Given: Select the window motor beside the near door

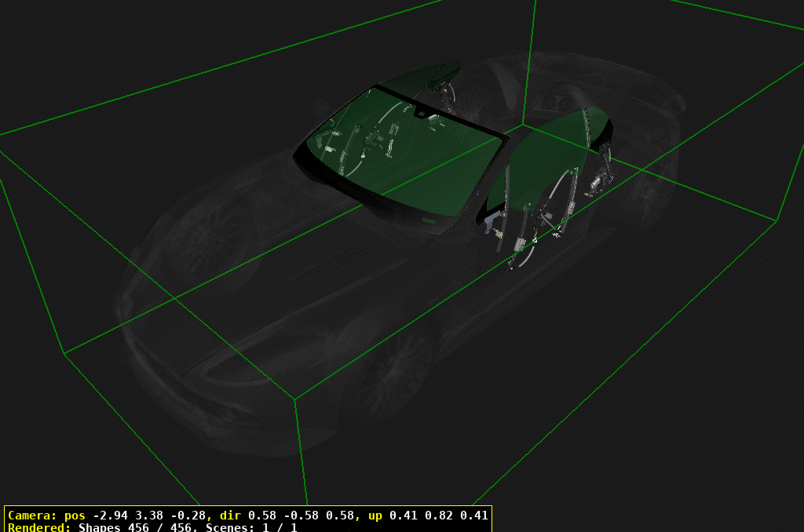Looking at the screenshot, I should (600, 183).
